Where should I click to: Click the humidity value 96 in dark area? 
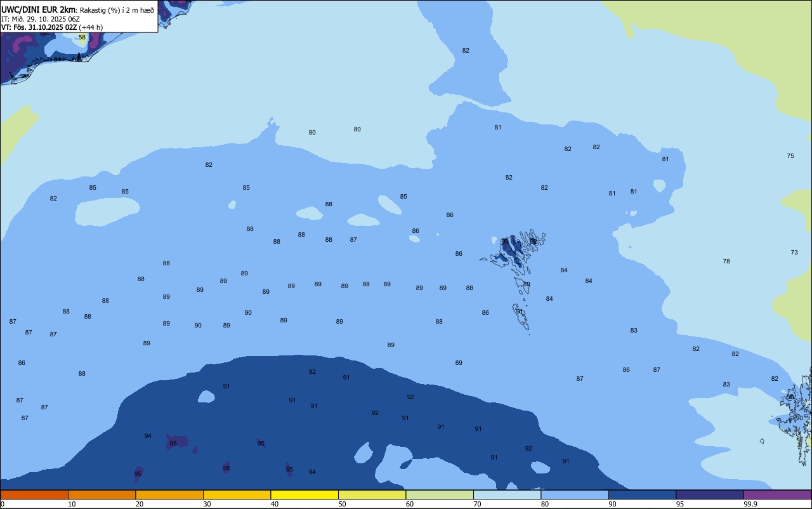click(x=173, y=444)
